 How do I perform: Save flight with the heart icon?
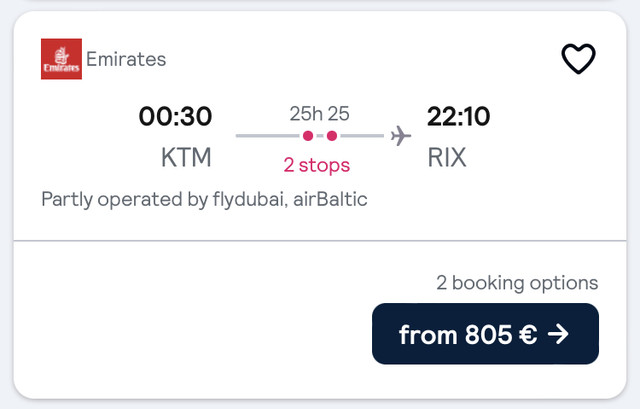[578, 59]
